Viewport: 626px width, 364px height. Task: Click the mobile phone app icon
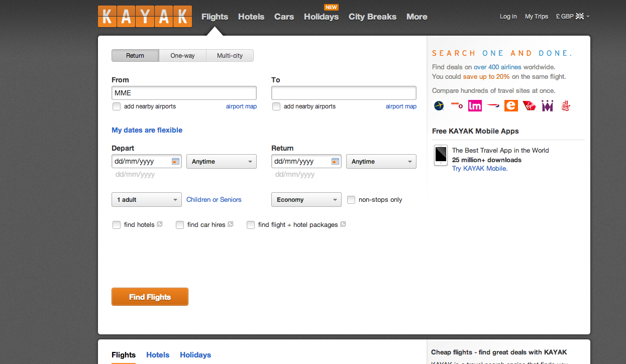pyautogui.click(x=441, y=155)
